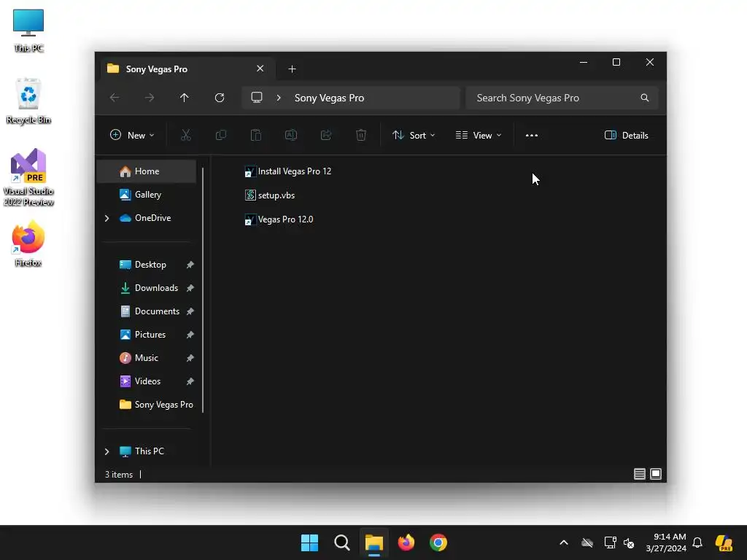Open Firefox from the taskbar

(x=406, y=542)
